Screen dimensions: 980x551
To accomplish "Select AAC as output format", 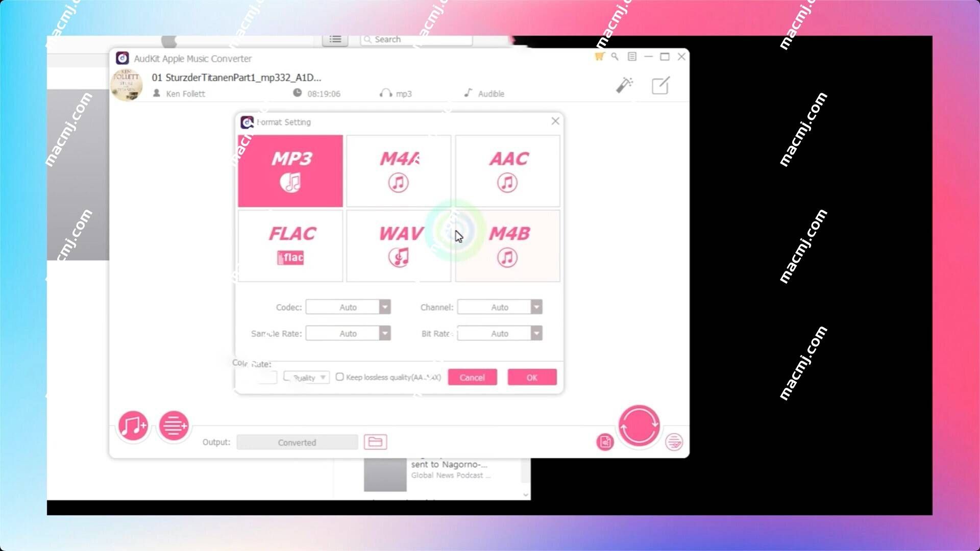I will coord(507,170).
